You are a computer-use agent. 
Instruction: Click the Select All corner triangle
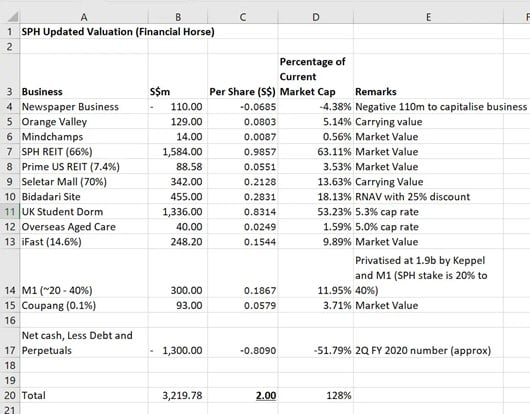coord(13,17)
